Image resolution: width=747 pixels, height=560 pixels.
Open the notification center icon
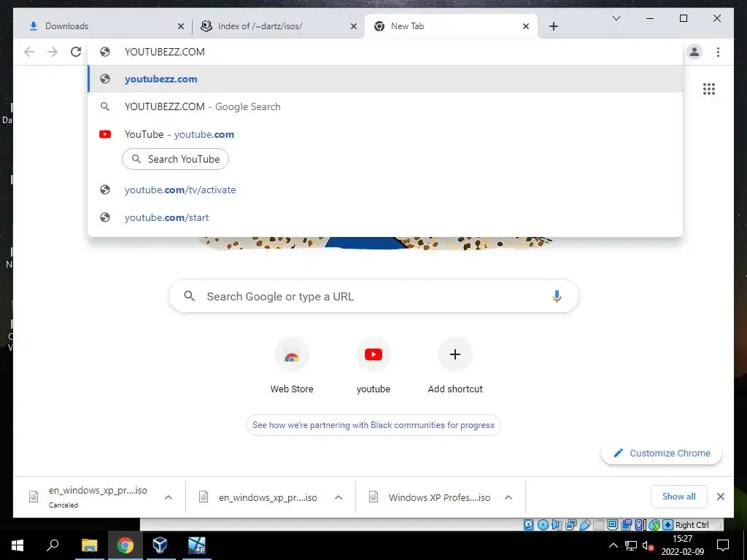723,545
